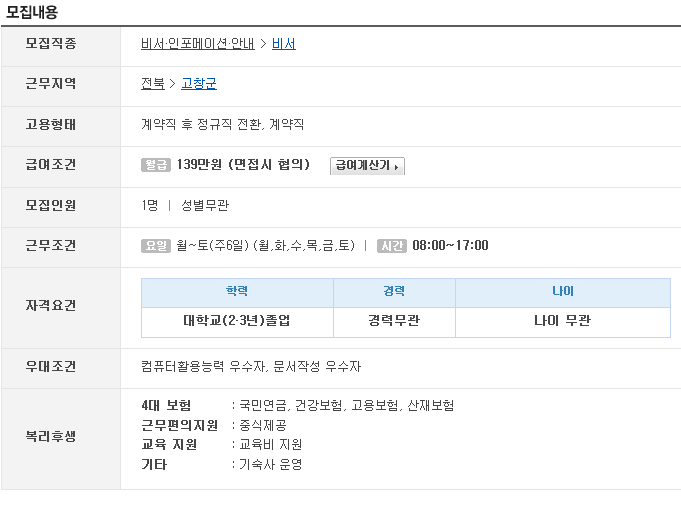Click the gray 요일 badge icon

tap(155, 245)
